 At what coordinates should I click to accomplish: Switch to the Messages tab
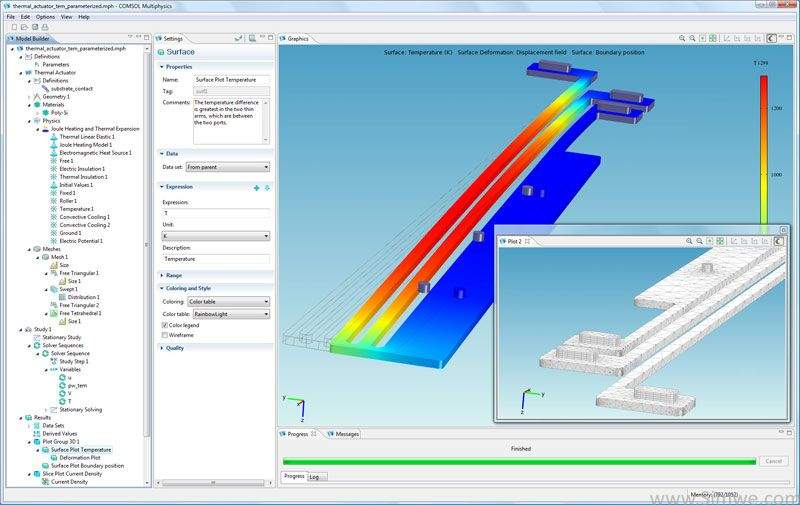343,434
